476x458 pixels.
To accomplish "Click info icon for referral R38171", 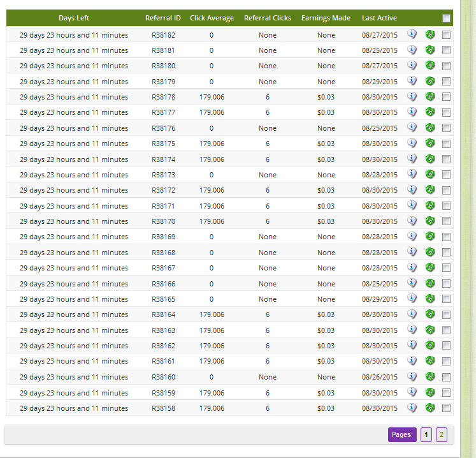I will (x=412, y=205).
